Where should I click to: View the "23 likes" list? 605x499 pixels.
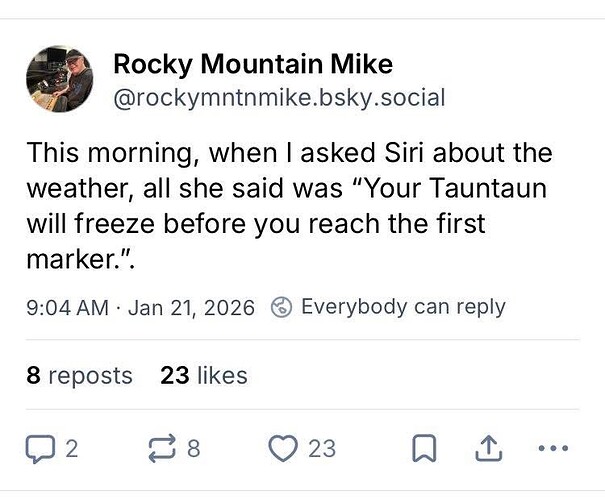point(203,376)
